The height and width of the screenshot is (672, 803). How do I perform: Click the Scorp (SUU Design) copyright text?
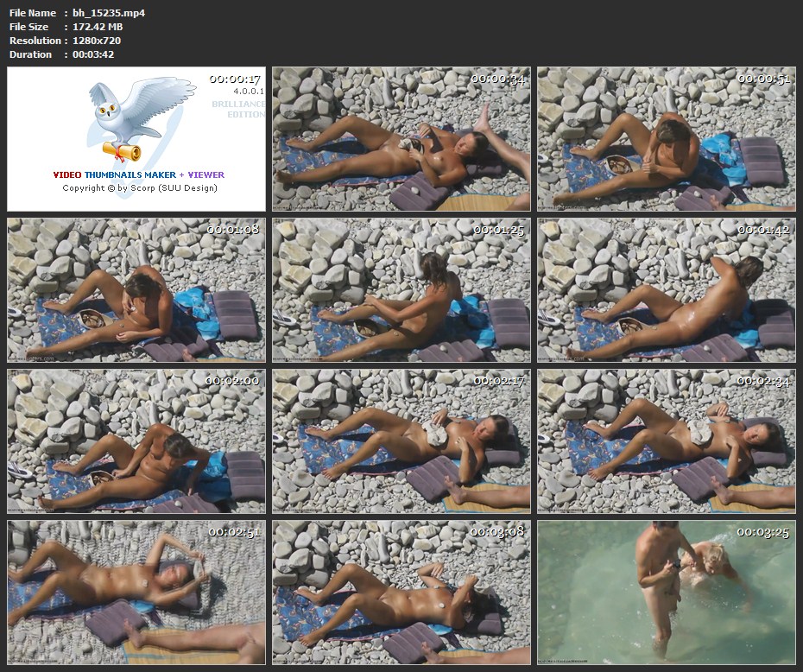click(x=139, y=188)
